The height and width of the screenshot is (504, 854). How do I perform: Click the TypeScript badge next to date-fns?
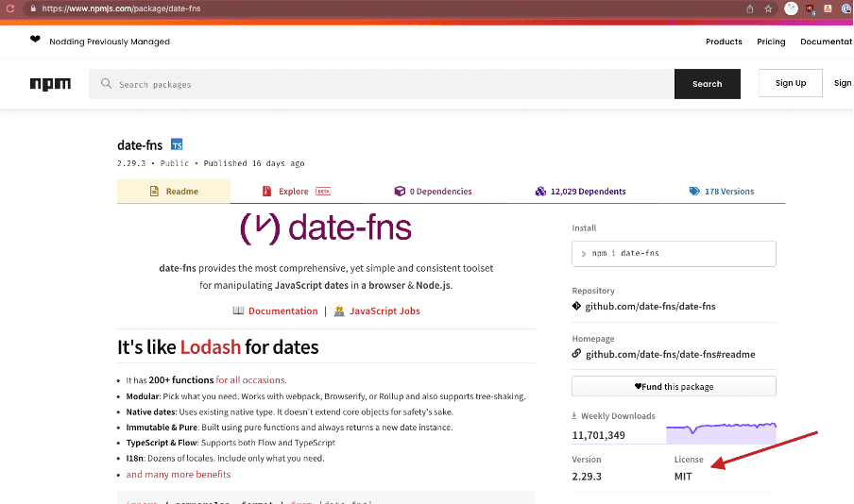tap(177, 145)
